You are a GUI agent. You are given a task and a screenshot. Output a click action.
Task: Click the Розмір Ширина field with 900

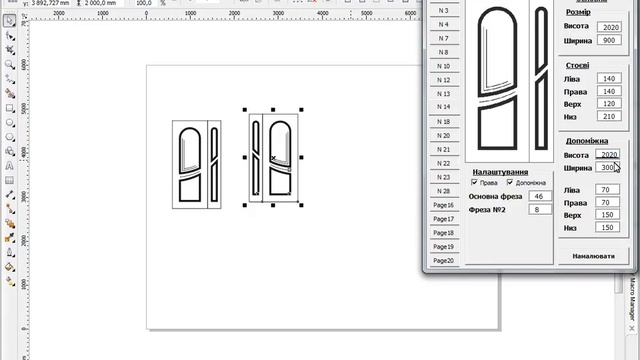[609, 40]
